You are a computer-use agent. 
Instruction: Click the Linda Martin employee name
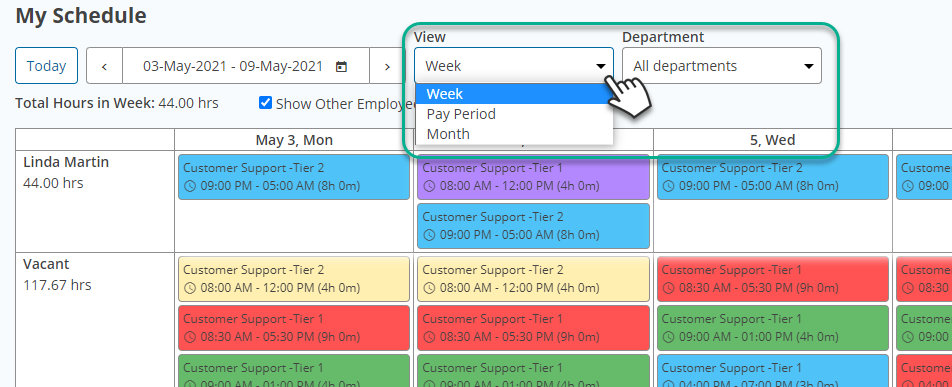(x=66, y=162)
